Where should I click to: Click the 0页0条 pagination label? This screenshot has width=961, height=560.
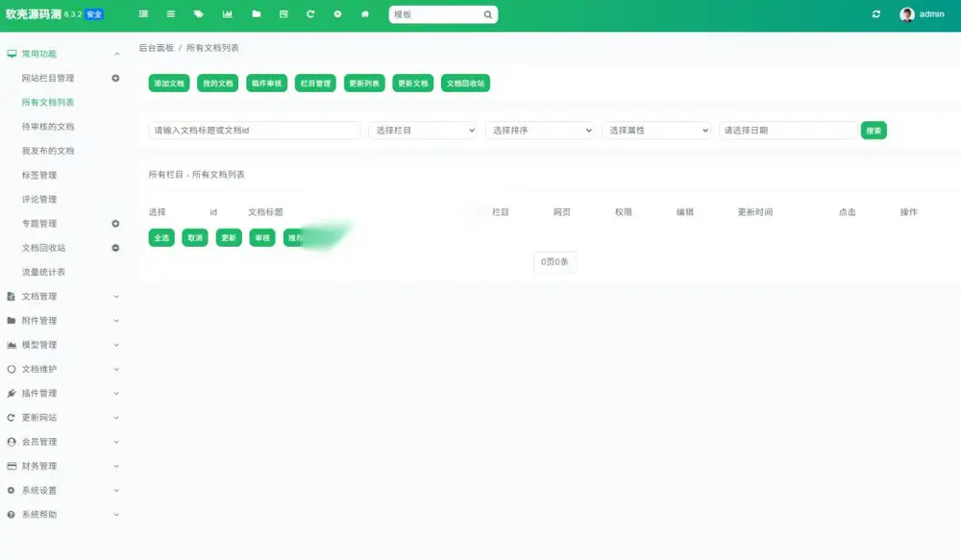pos(554,261)
